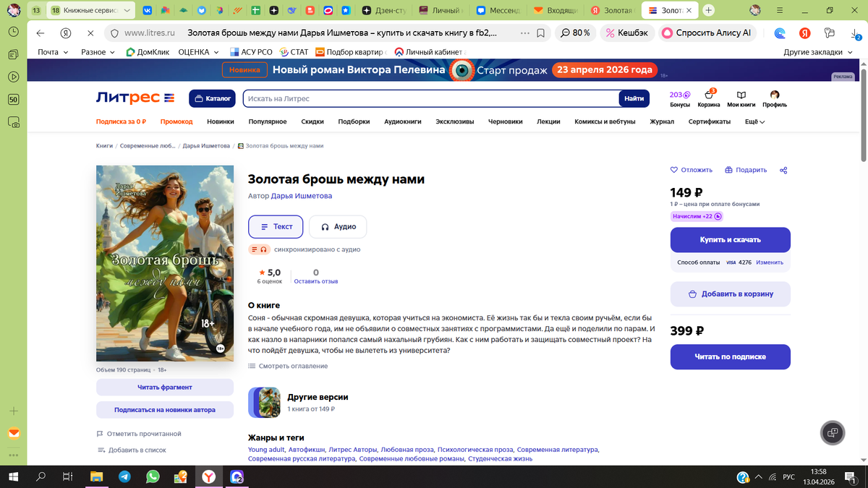Stop page loading with the X button
Screen dimensions: 868x488
[89, 33]
